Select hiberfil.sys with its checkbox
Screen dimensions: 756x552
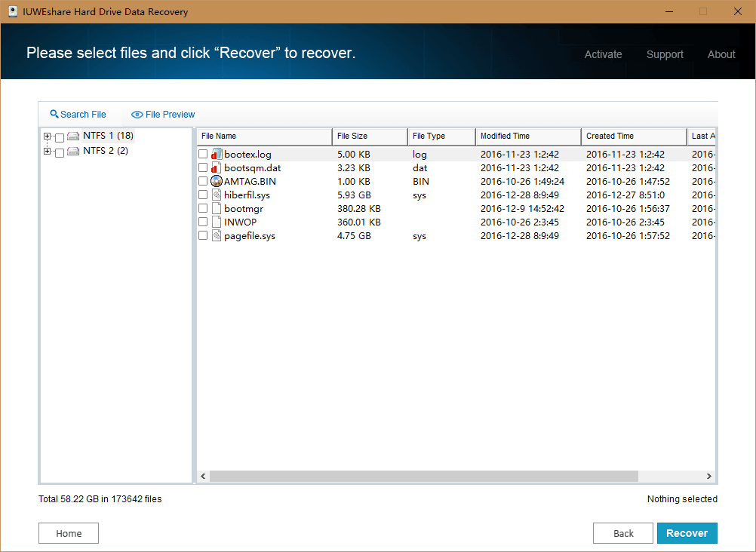point(203,195)
